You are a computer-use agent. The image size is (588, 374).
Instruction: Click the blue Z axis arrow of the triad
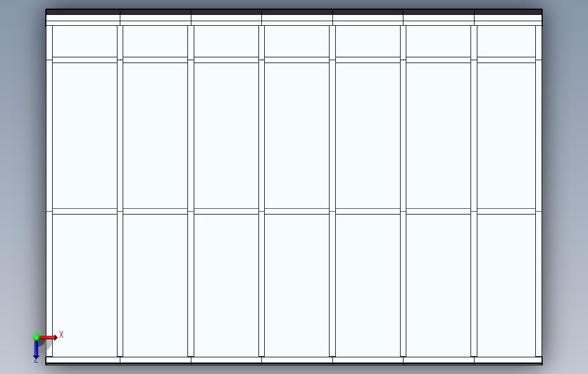(36, 349)
